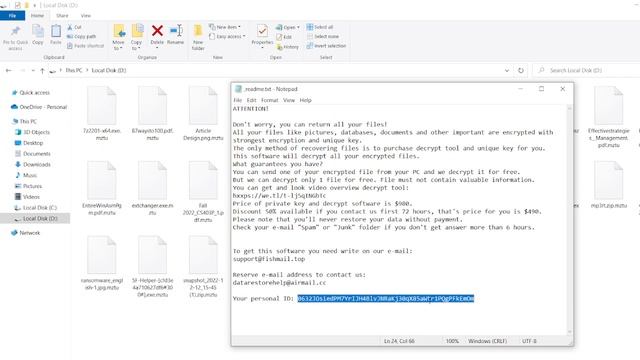Viewport: 640px width, 360px height.
Task: Click the red Delete icon
Action: (157, 31)
